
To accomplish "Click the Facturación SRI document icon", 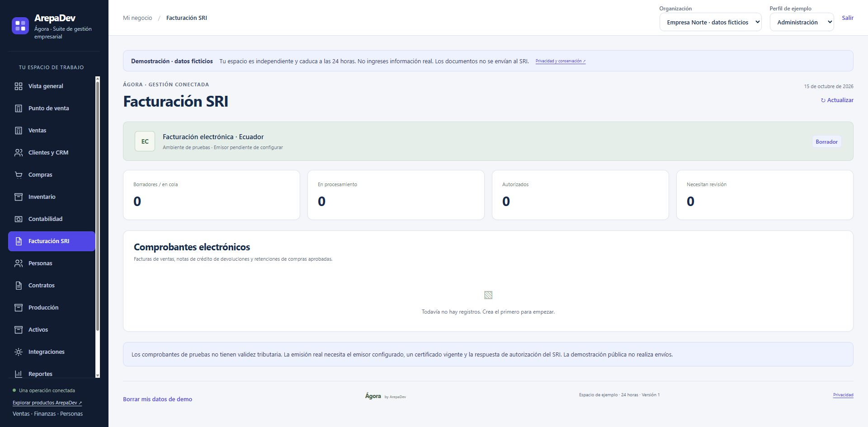I will click(x=19, y=241).
